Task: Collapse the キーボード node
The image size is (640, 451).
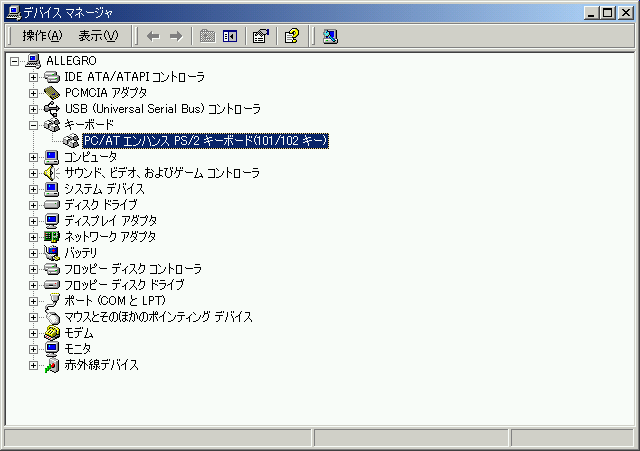Action: pos(33,125)
